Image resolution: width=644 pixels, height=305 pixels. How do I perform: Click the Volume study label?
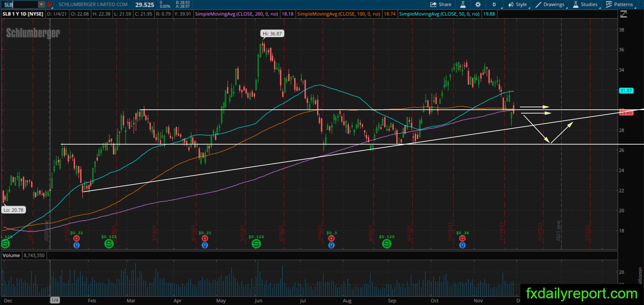pyautogui.click(x=11, y=255)
